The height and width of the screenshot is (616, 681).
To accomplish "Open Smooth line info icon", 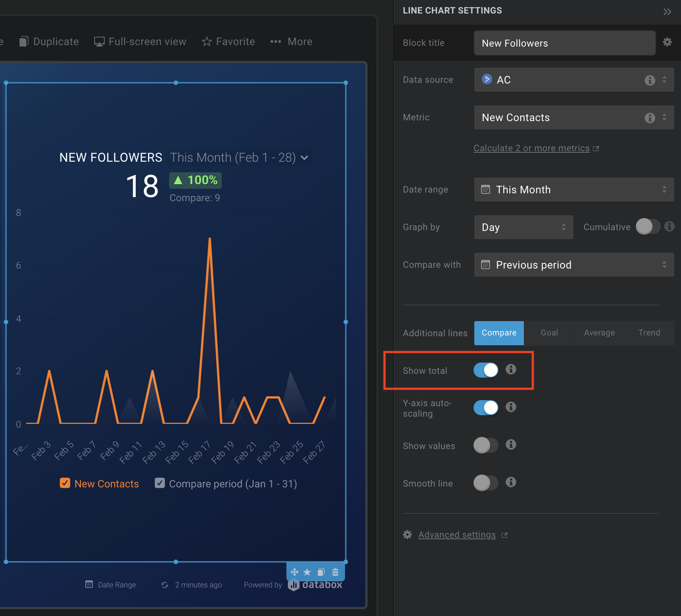I will coord(511,482).
